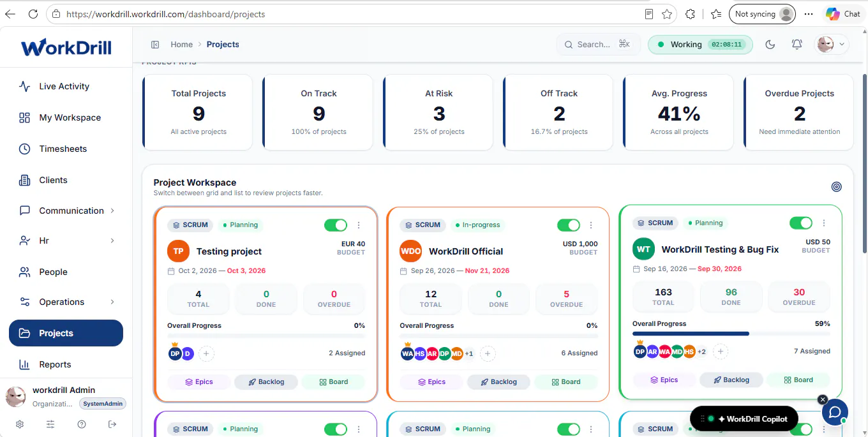Add member to WorkDrill Testing & Bug Fix
868x437 pixels.
click(x=721, y=352)
